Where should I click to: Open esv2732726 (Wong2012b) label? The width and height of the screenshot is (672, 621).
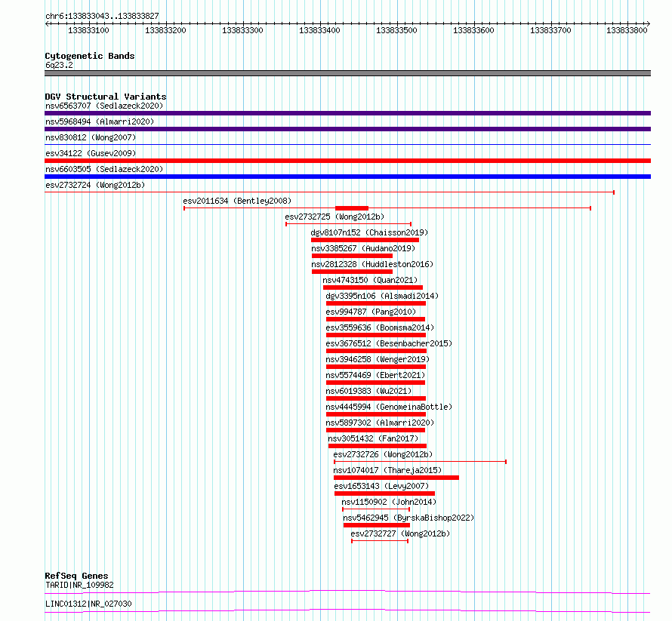pos(383,454)
